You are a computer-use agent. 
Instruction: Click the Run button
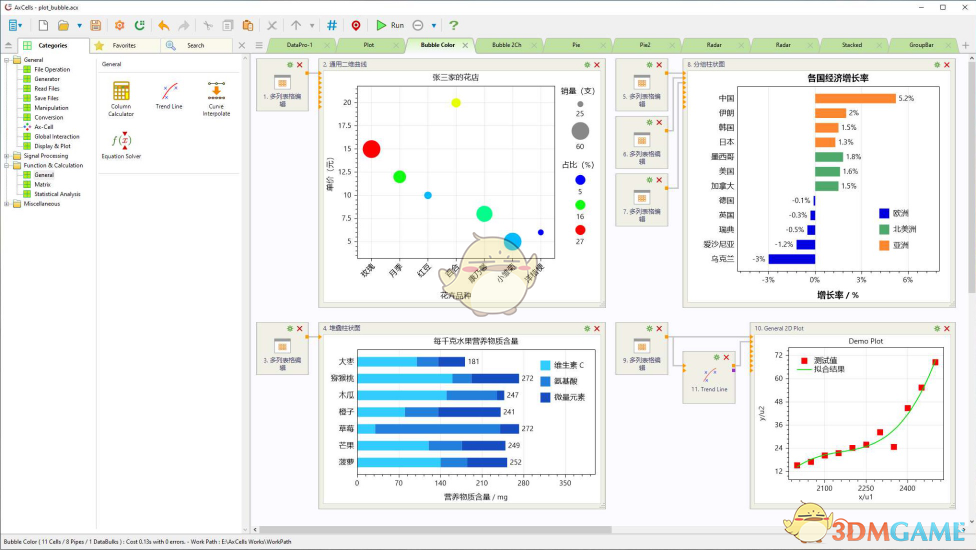coord(390,25)
